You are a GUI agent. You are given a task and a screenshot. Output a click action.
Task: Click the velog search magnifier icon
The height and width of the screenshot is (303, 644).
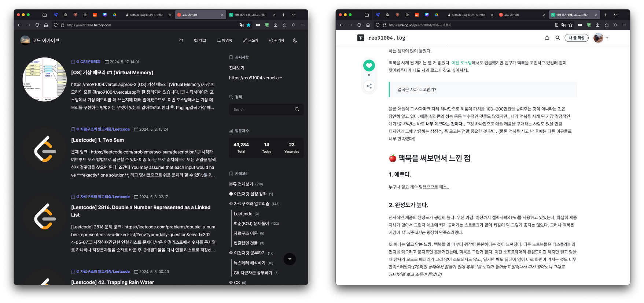[557, 38]
